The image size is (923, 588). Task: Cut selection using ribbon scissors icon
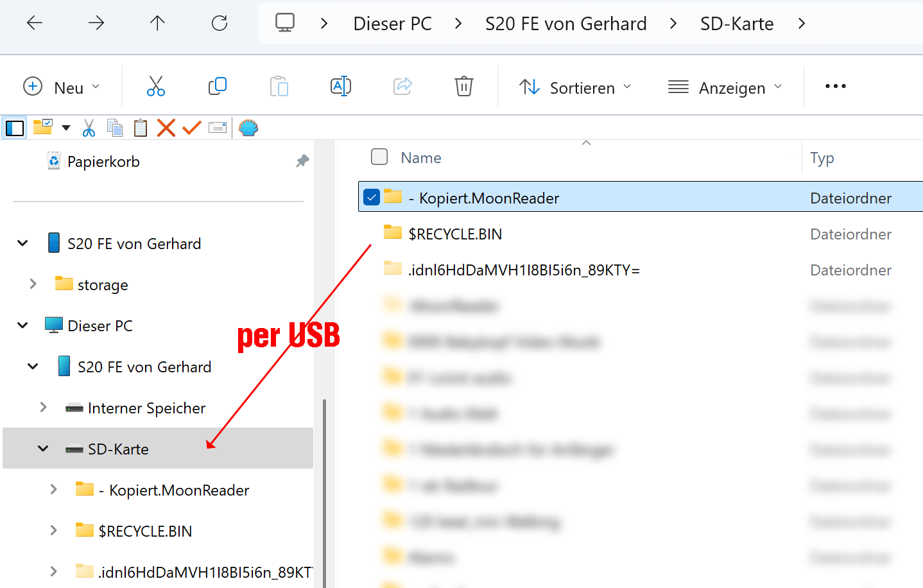pyautogui.click(x=156, y=86)
